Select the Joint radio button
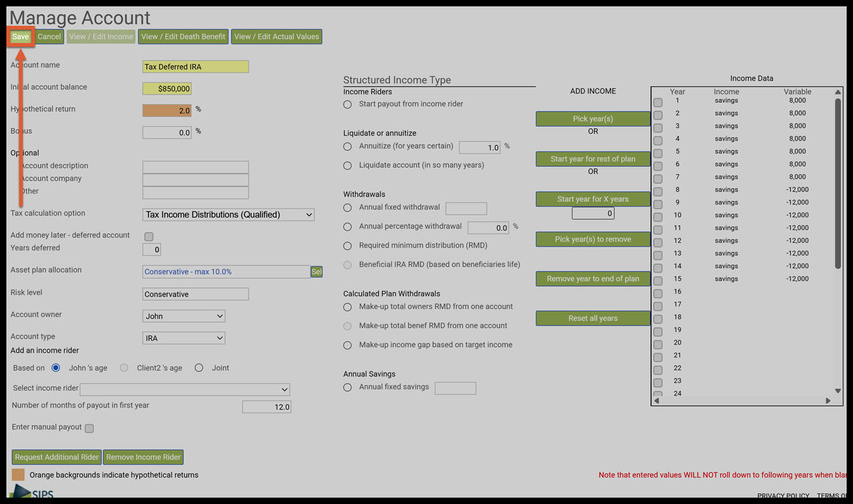Image resolution: width=853 pixels, height=504 pixels. (x=199, y=368)
